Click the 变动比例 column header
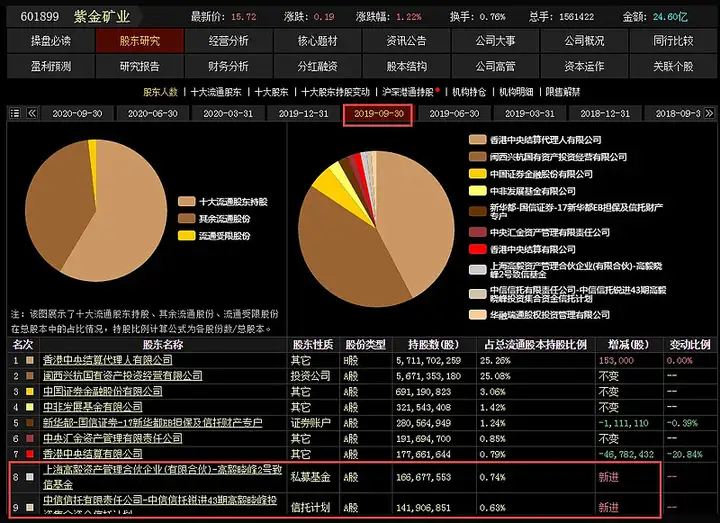Screen dimensions: 720x523 coord(690,345)
